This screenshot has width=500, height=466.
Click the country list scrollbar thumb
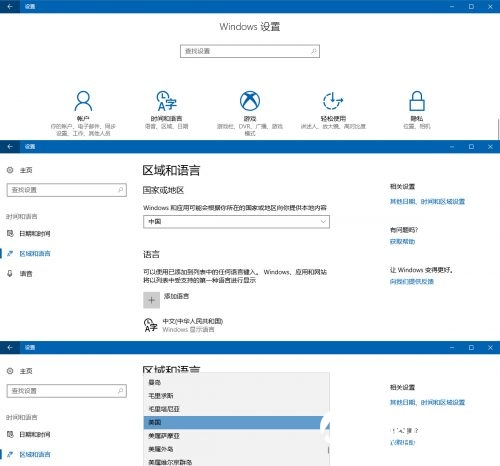tap(328, 450)
